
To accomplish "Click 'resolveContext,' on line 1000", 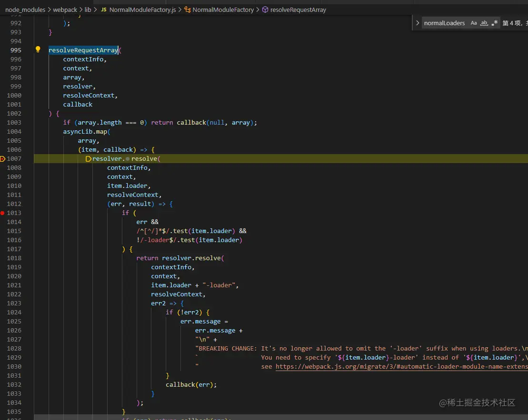I will click(90, 95).
